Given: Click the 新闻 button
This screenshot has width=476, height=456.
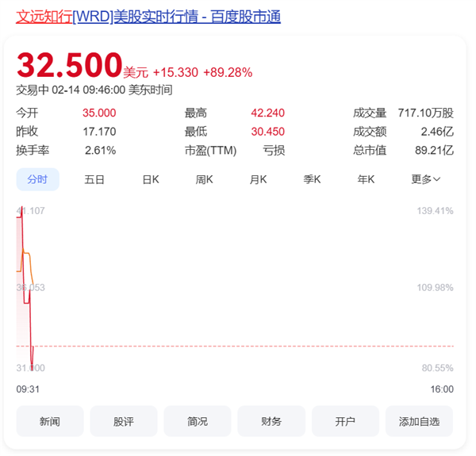Looking at the screenshot, I should (x=50, y=421).
